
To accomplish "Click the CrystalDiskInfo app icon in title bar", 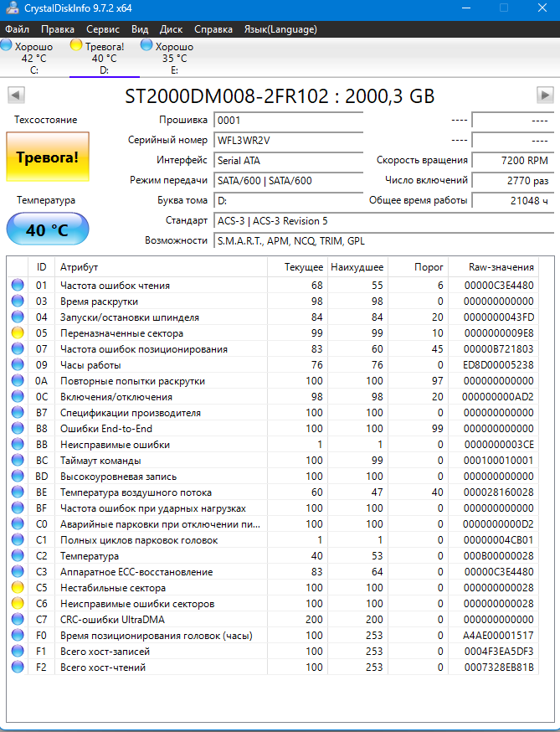I will tap(12, 8).
